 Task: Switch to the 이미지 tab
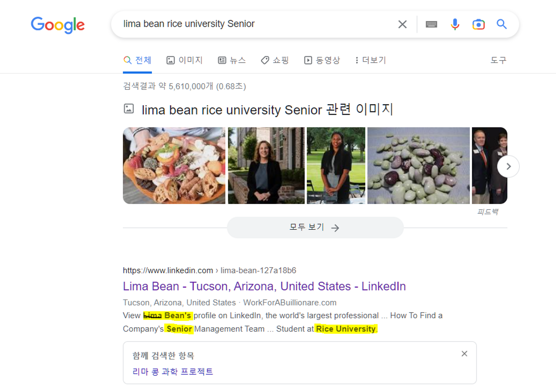[185, 60]
